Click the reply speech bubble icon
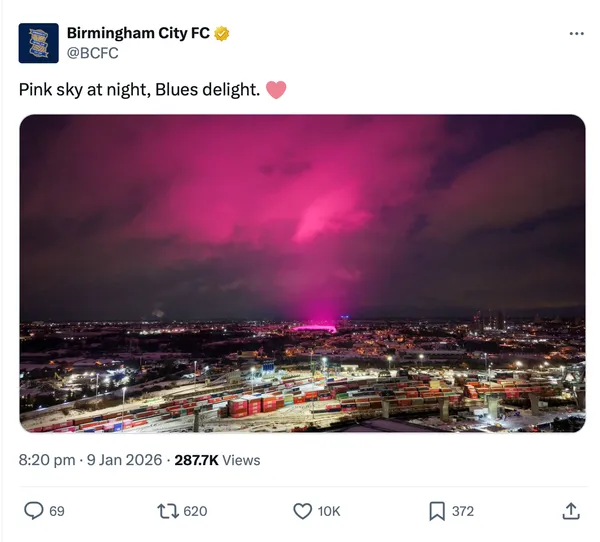Screen dimensions: 600x542 [34, 511]
